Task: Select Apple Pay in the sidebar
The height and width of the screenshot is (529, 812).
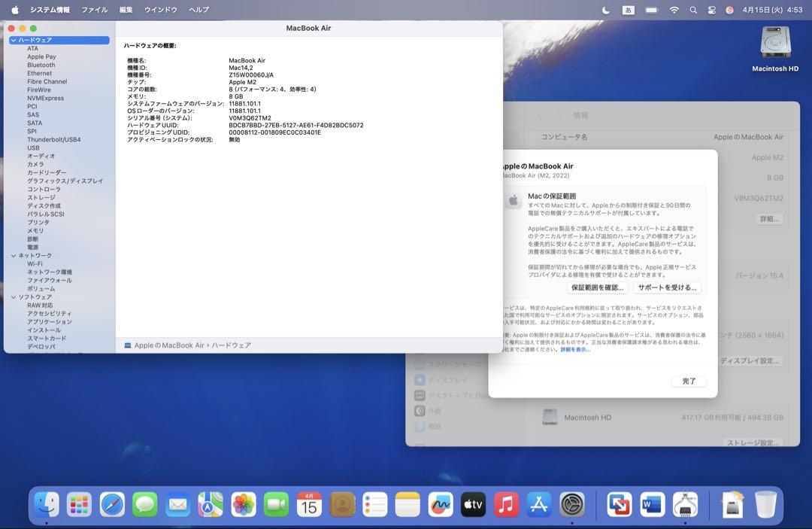Action: click(41, 56)
